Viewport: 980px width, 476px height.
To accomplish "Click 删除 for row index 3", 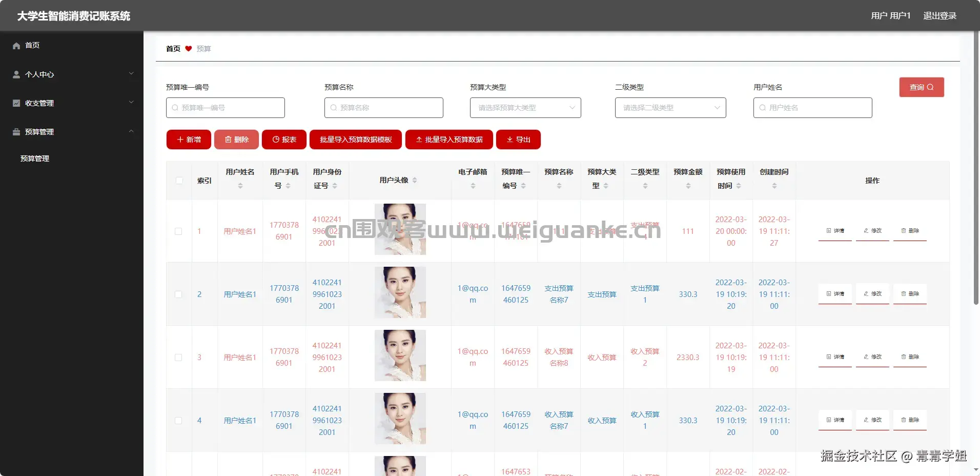I will tap(910, 357).
